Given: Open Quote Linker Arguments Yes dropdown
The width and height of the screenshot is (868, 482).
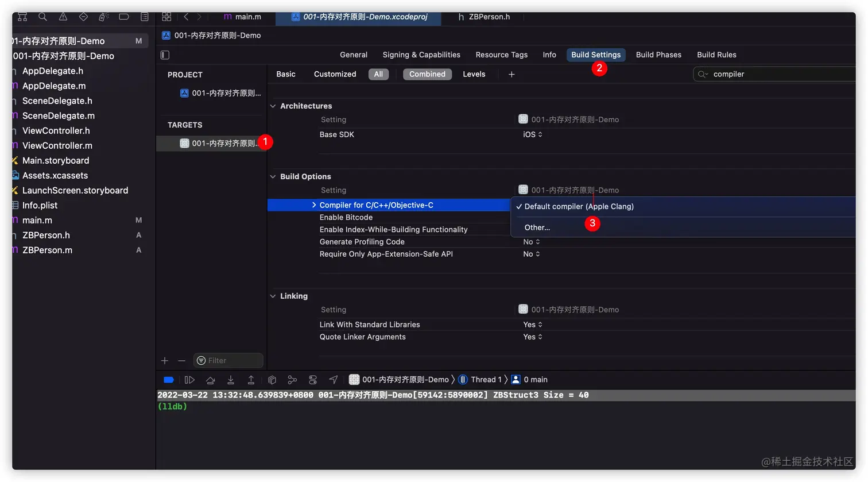Looking at the screenshot, I should pos(533,337).
